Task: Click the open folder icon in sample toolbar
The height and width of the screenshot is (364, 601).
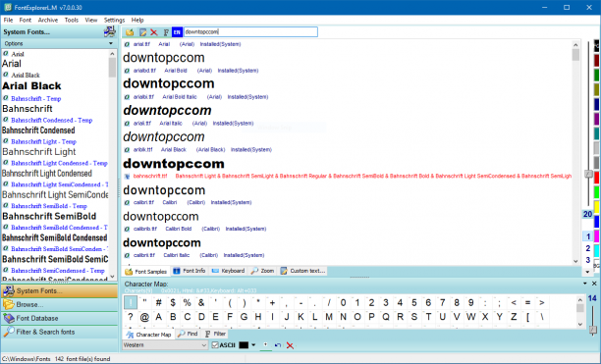Action: 130,32
